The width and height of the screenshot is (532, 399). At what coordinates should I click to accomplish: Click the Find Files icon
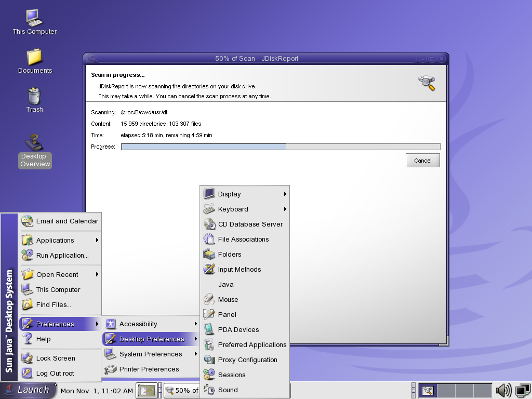pyautogui.click(x=27, y=304)
